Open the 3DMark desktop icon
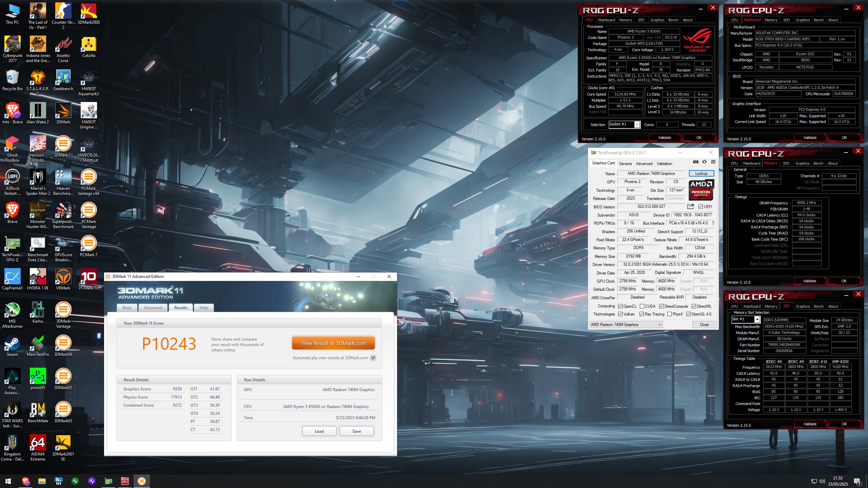 [x=63, y=113]
